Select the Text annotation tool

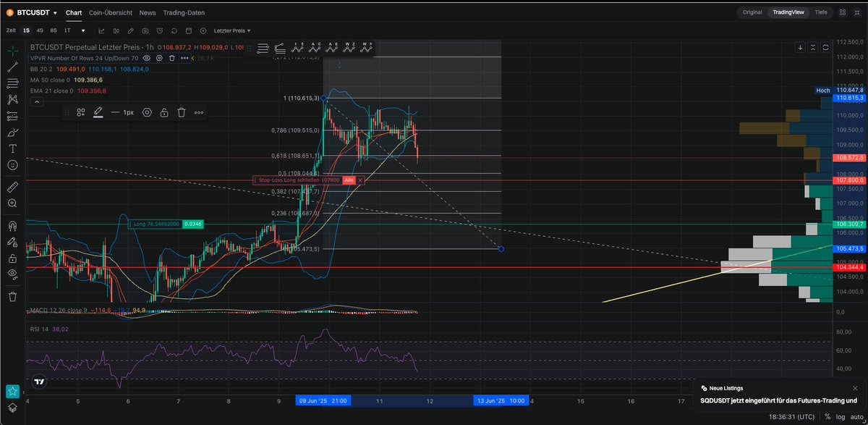(x=12, y=148)
